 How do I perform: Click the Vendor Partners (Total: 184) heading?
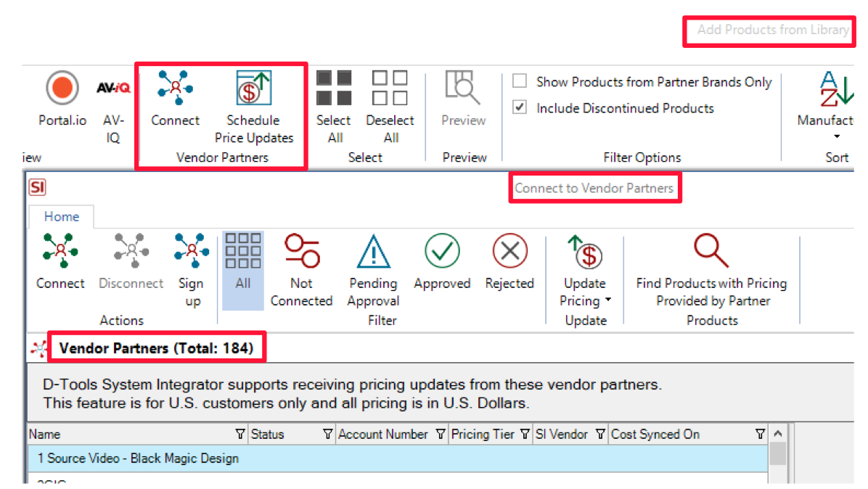(156, 348)
